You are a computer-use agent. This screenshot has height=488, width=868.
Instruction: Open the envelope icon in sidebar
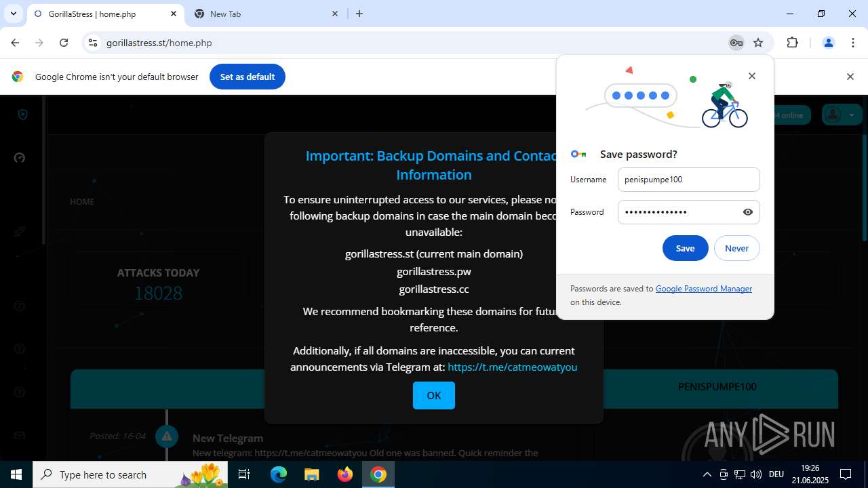tap(20, 435)
